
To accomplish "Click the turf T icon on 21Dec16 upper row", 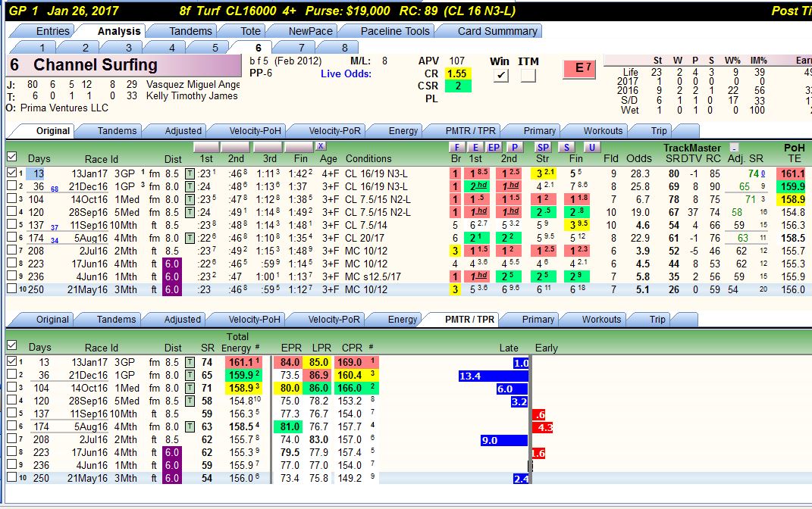I will pos(190,187).
